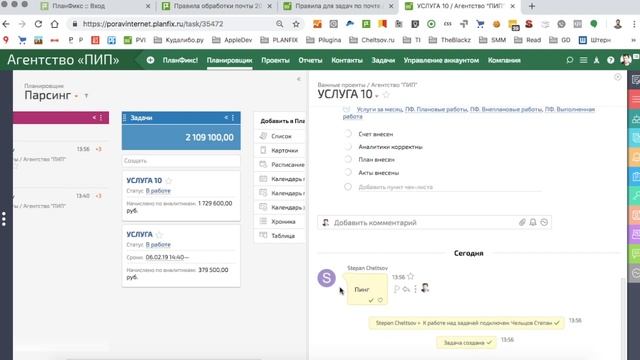The height and width of the screenshot is (360, 640).
Task: Open the PLANFIX bookmarks folder
Action: [279, 40]
